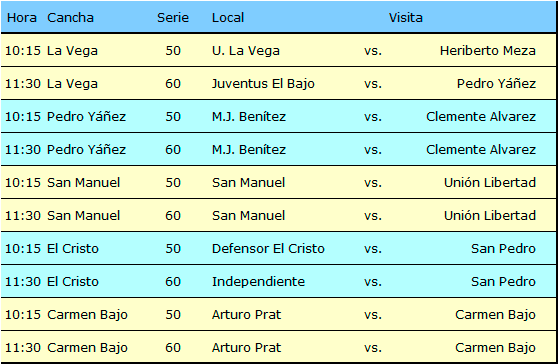Select M.J. Benítez in the Serie 50 row
The height and width of the screenshot is (364, 558).
click(249, 117)
